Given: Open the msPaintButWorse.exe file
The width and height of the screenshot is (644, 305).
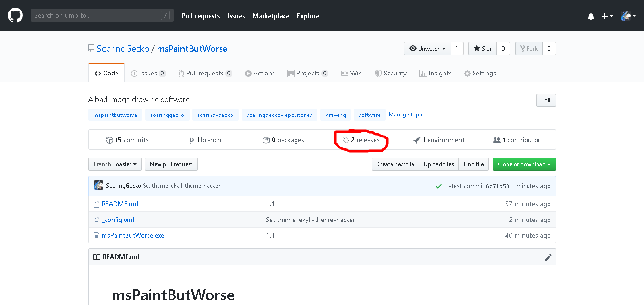Looking at the screenshot, I should coord(133,235).
